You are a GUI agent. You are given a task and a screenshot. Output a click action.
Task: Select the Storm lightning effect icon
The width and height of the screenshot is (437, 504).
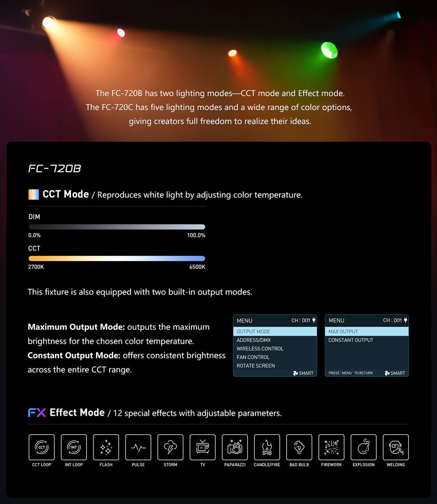pos(170,447)
